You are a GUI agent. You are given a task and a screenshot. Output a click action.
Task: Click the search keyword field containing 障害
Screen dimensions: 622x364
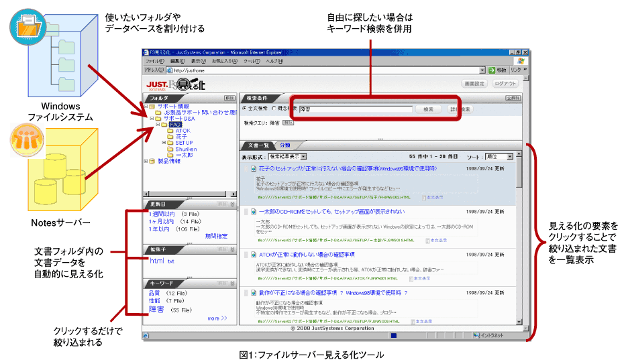[x=356, y=109]
